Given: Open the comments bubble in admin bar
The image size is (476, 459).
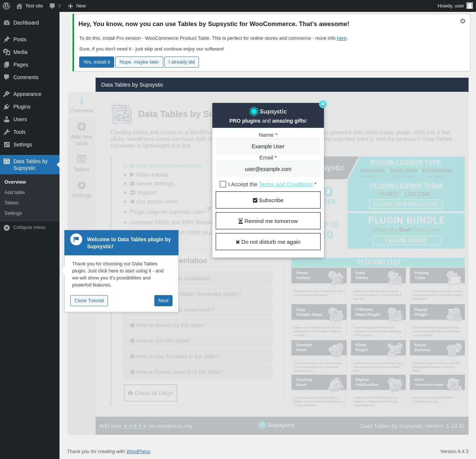Looking at the screenshot, I should point(52,6).
